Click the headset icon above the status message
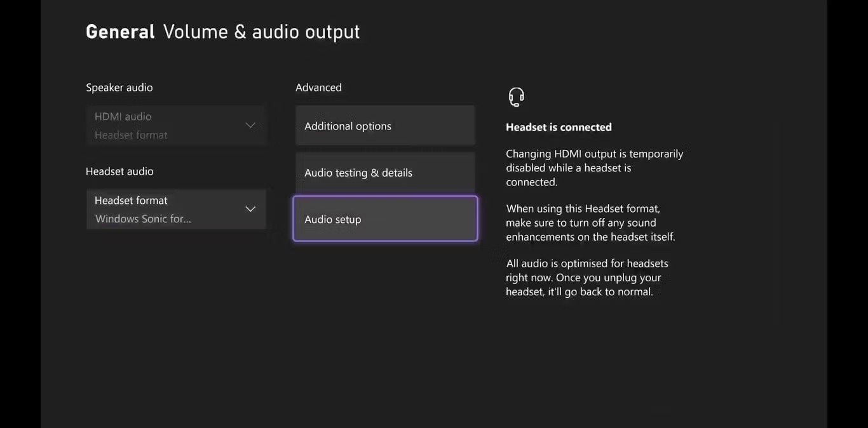 (x=516, y=97)
